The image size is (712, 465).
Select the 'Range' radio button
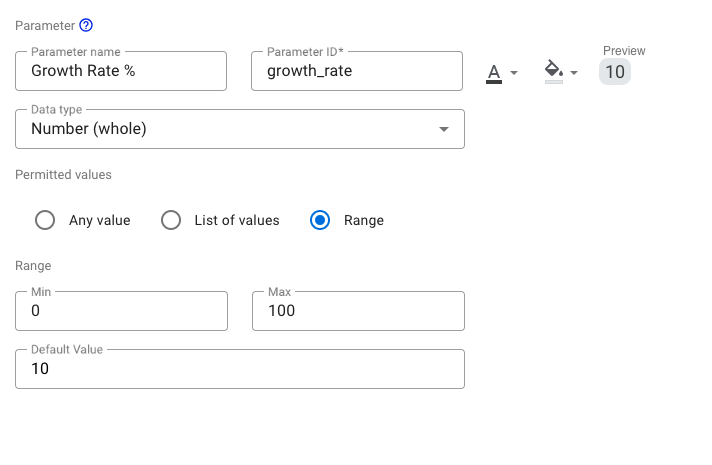320,220
